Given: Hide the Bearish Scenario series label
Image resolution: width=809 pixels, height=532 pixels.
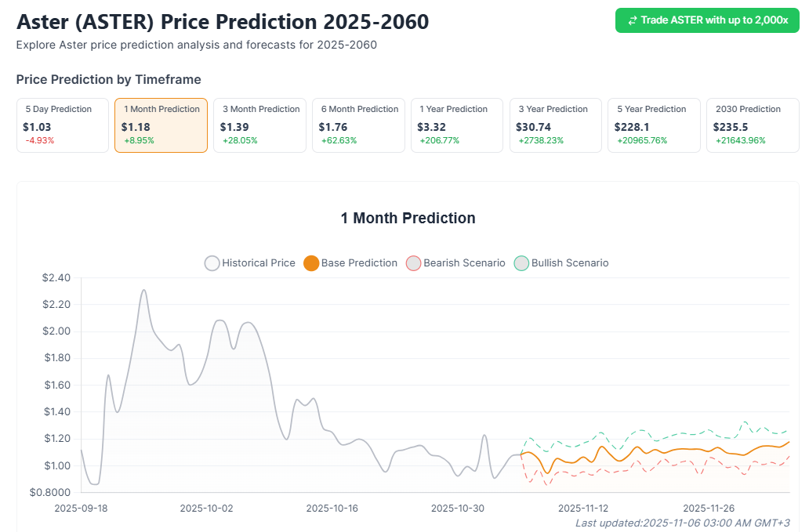Looking at the screenshot, I should pos(464,263).
